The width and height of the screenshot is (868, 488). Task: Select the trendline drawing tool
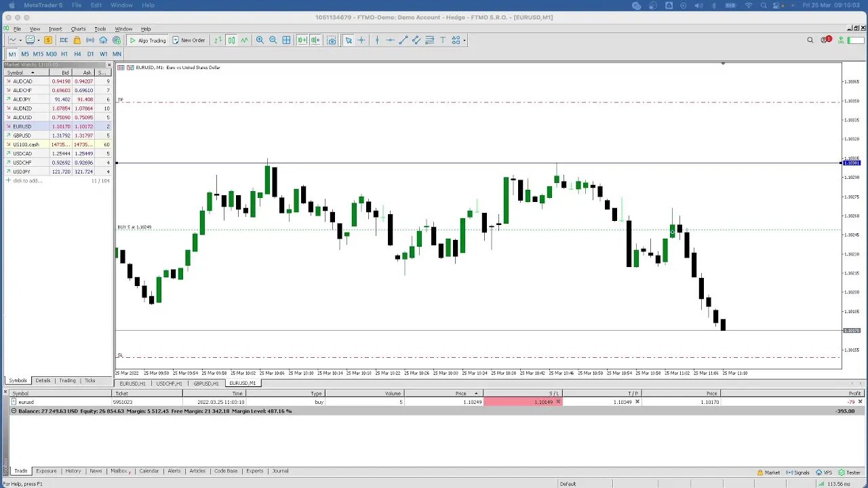[x=403, y=40]
